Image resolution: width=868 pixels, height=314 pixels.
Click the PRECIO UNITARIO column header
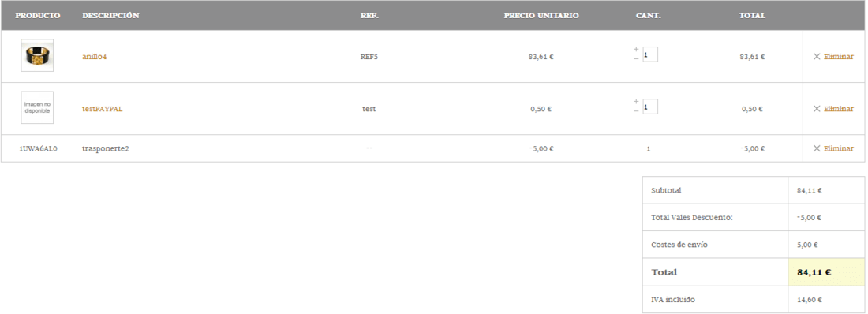(x=541, y=16)
